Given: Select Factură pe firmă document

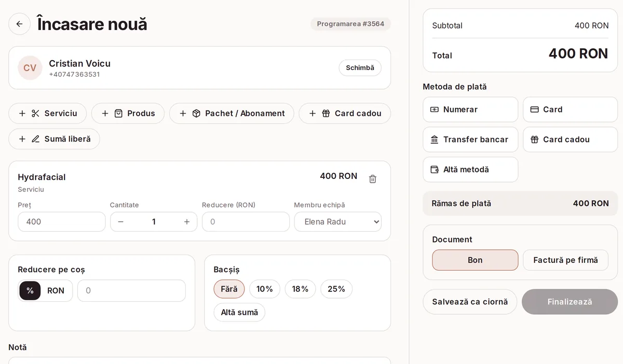Looking at the screenshot, I should 565,260.
